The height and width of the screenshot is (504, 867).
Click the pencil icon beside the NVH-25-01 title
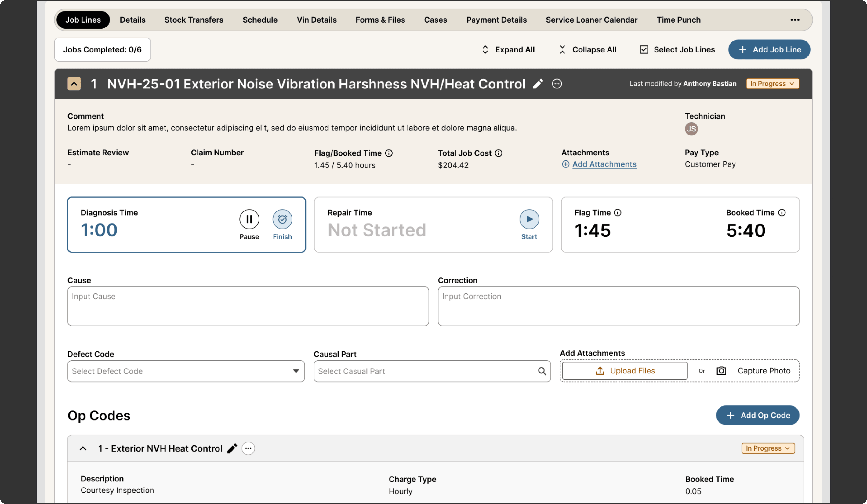[538, 84]
